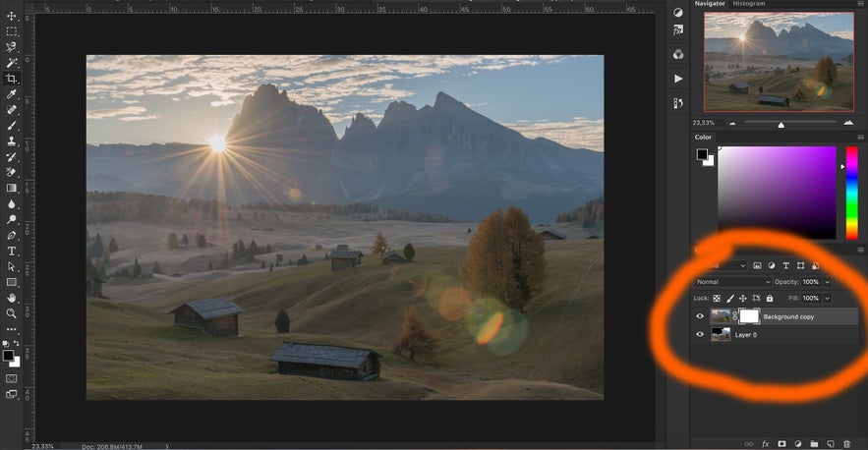Change screen mode at toolbar bottom
This screenshot has height=450, width=868.
pyautogui.click(x=11, y=394)
